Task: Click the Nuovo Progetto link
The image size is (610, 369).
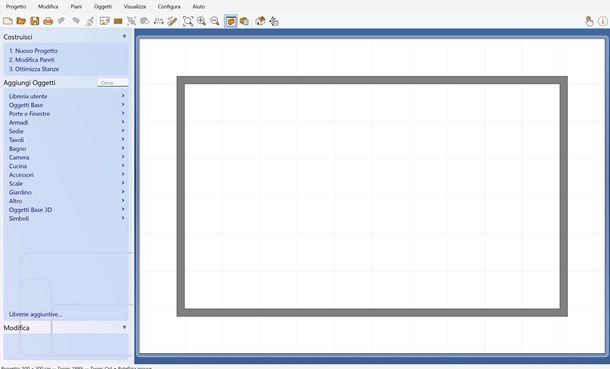Action: 33,51
